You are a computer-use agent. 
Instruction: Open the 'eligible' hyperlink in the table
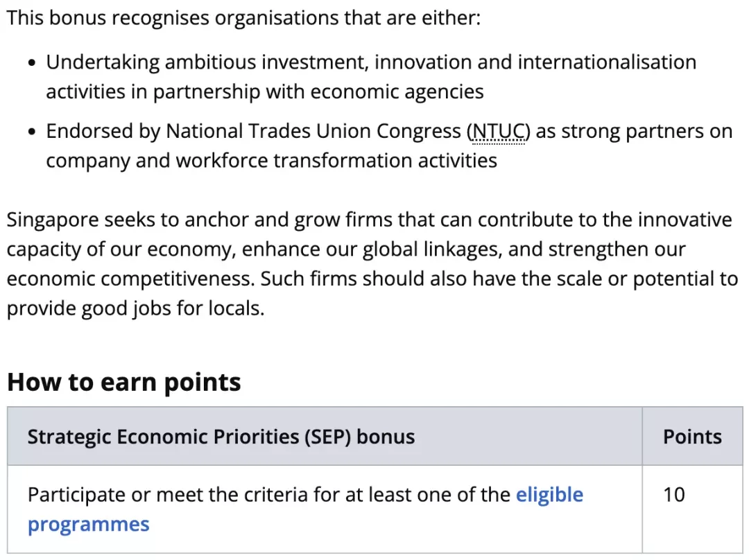click(x=549, y=495)
